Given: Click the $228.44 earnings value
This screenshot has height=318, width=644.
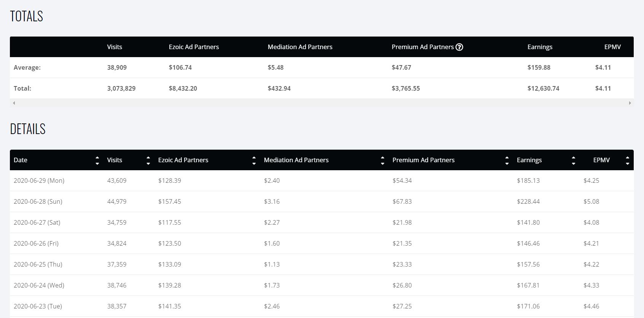Looking at the screenshot, I should 528,201.
